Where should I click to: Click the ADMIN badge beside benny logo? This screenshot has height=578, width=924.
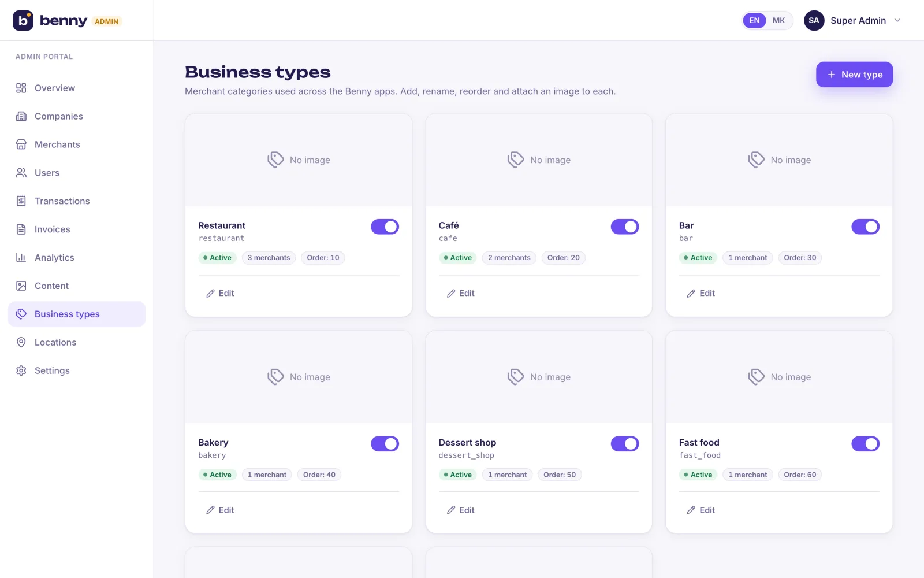(107, 21)
